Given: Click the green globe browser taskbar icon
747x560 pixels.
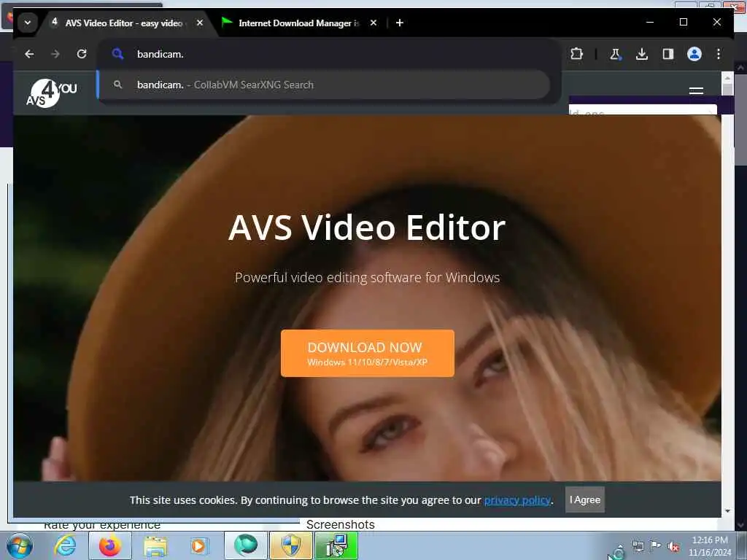Looking at the screenshot, I should pyautogui.click(x=246, y=545).
